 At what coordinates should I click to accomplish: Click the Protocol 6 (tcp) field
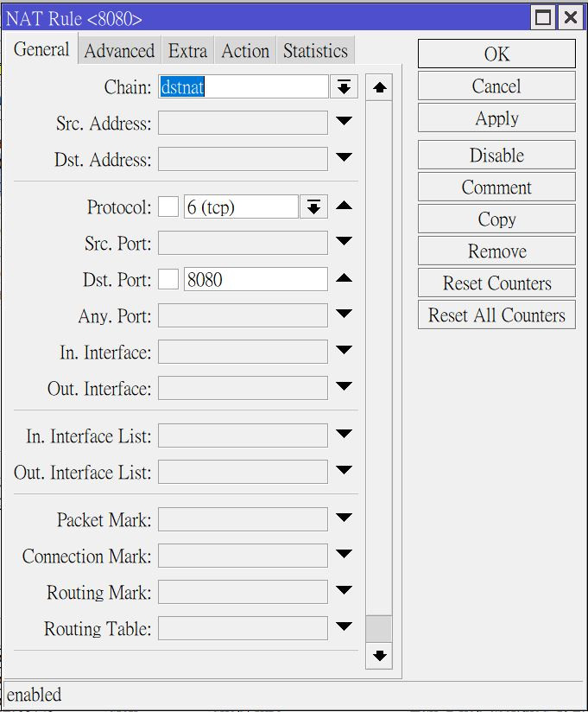(241, 207)
